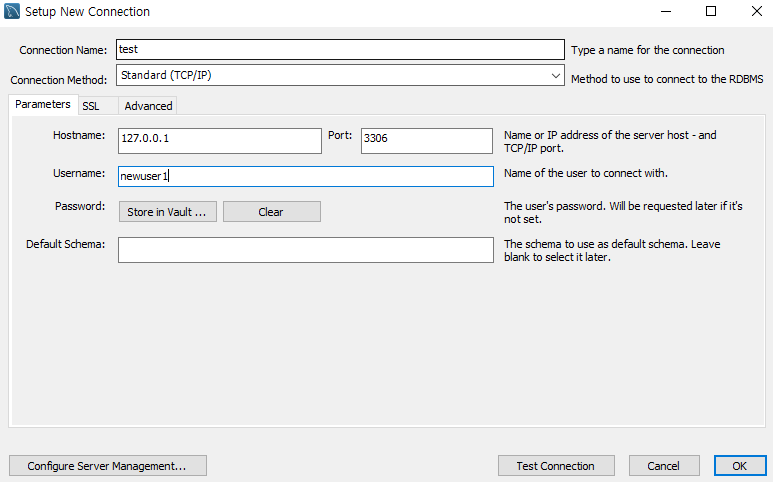Cancel the new connection setup
Viewport: 773px width, 482px height.
pyautogui.click(x=664, y=466)
